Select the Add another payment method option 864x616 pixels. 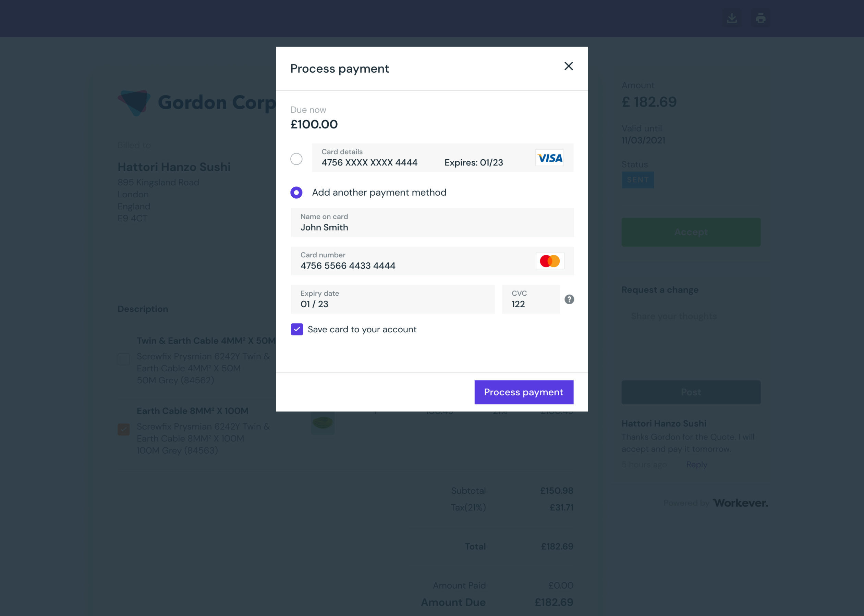pos(297,193)
